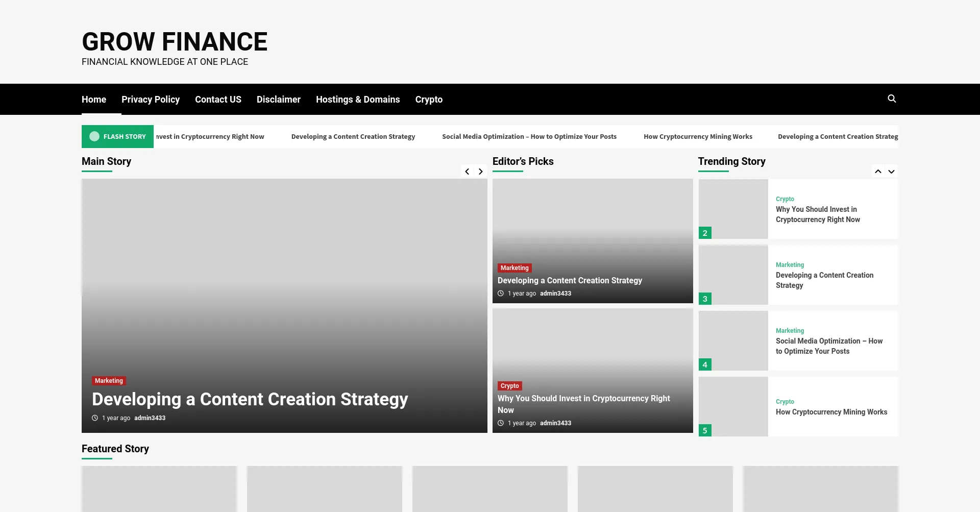Open the search magnifier icon
The image size is (980, 512).
(892, 99)
